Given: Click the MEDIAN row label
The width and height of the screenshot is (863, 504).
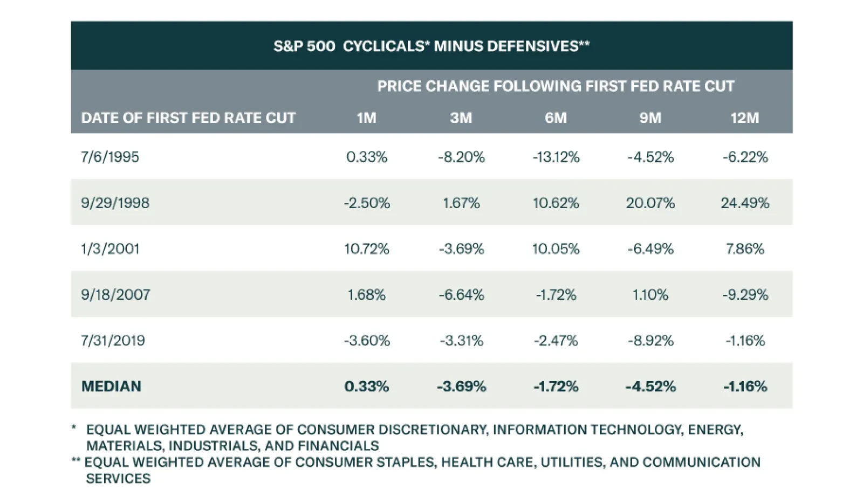Looking at the screenshot, I should (111, 386).
